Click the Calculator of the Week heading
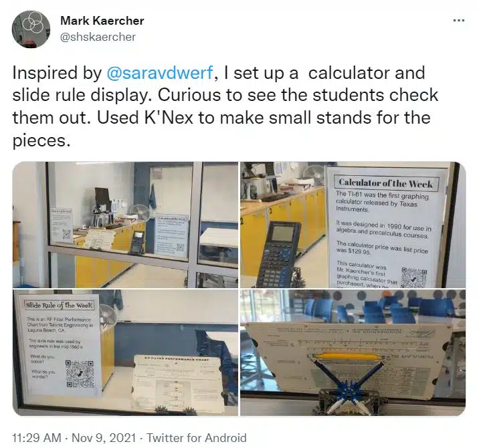 click(386, 183)
